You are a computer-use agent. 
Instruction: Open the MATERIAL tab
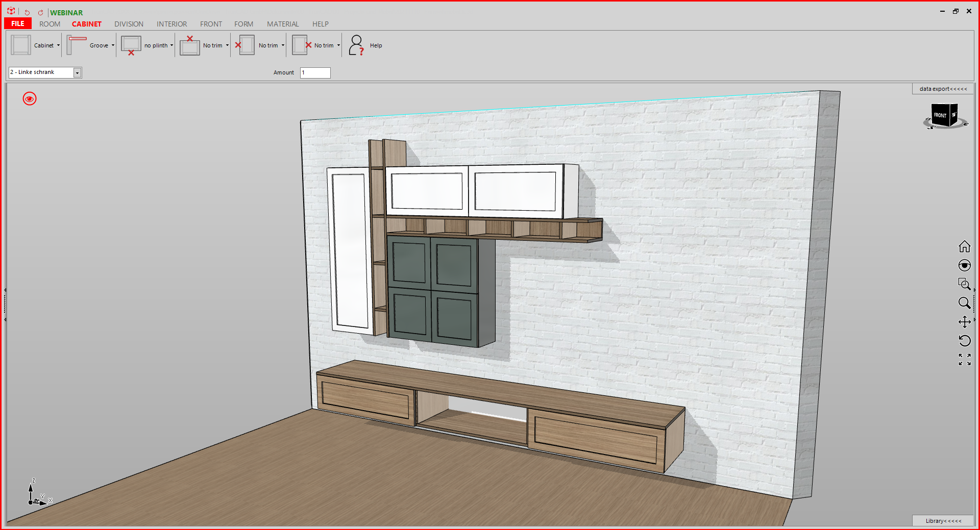283,24
